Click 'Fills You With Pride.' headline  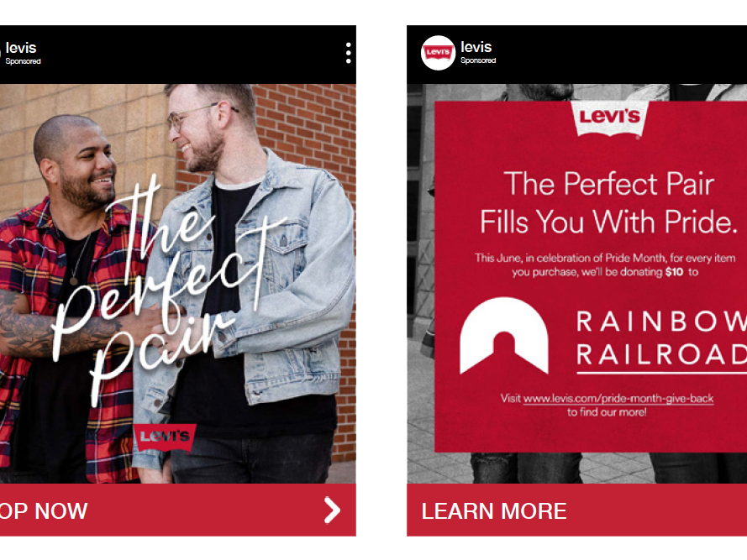pos(608,222)
